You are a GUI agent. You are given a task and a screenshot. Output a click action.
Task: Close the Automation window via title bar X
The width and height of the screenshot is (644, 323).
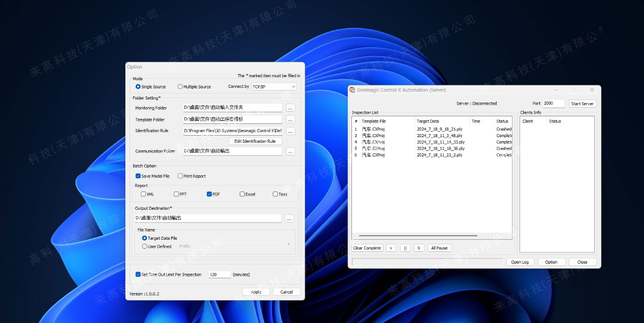592,90
